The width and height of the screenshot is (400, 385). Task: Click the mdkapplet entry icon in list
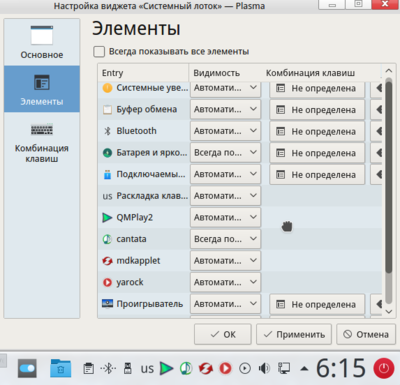point(107,261)
